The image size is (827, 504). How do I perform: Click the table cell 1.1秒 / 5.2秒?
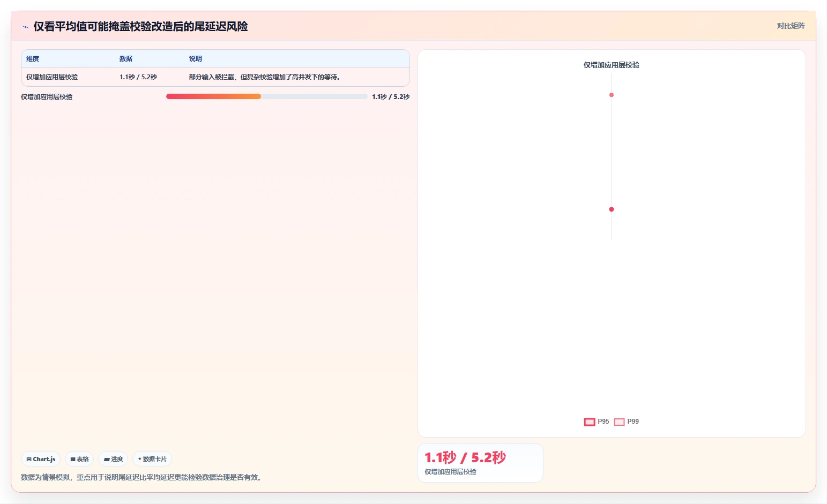coord(138,77)
